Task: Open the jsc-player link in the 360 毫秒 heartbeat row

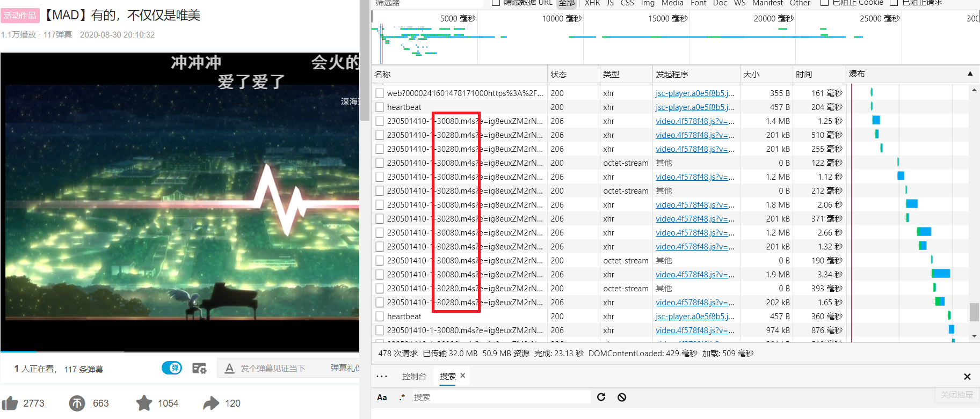Action: (695, 316)
